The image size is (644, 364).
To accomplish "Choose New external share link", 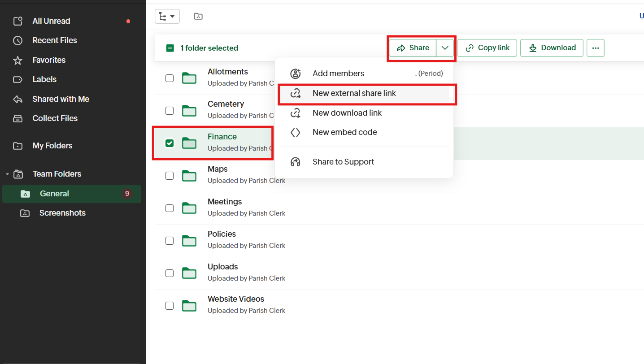I will (x=354, y=93).
